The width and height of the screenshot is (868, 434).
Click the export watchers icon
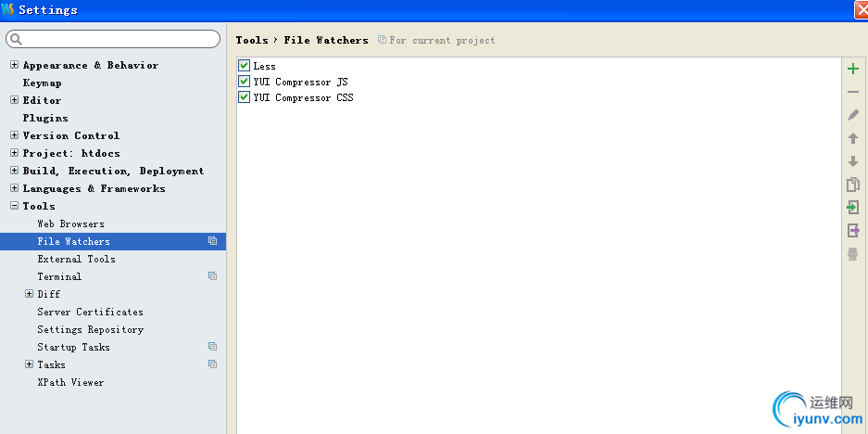[x=853, y=231]
